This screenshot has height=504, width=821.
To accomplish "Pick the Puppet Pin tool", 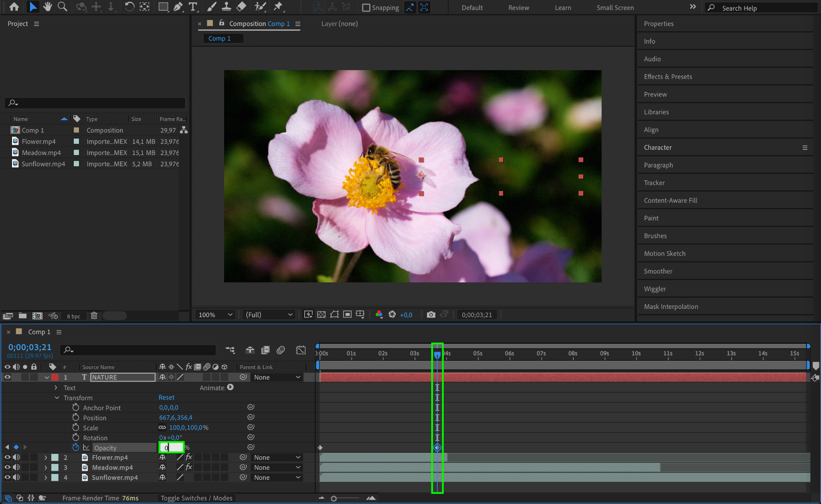I will click(278, 7).
